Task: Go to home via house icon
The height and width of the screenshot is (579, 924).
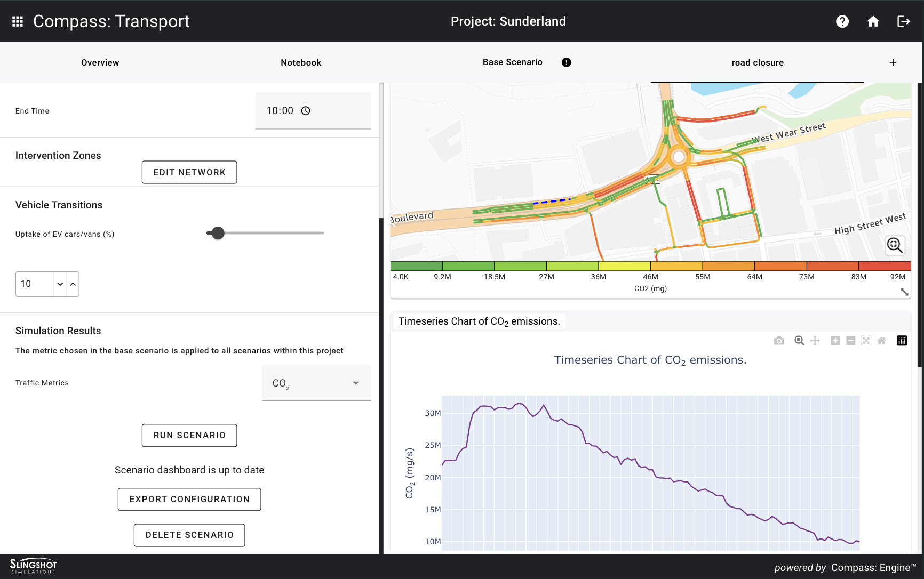Action: pos(873,21)
